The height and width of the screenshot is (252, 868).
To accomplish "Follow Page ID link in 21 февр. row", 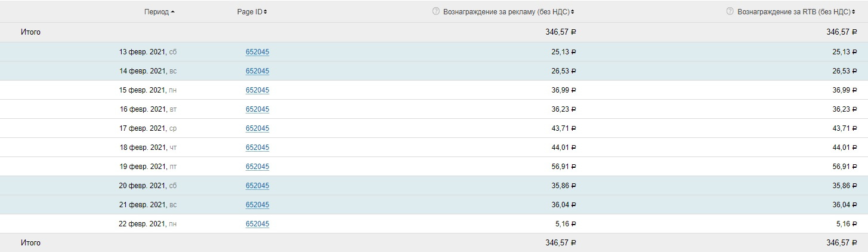I will (257, 205).
